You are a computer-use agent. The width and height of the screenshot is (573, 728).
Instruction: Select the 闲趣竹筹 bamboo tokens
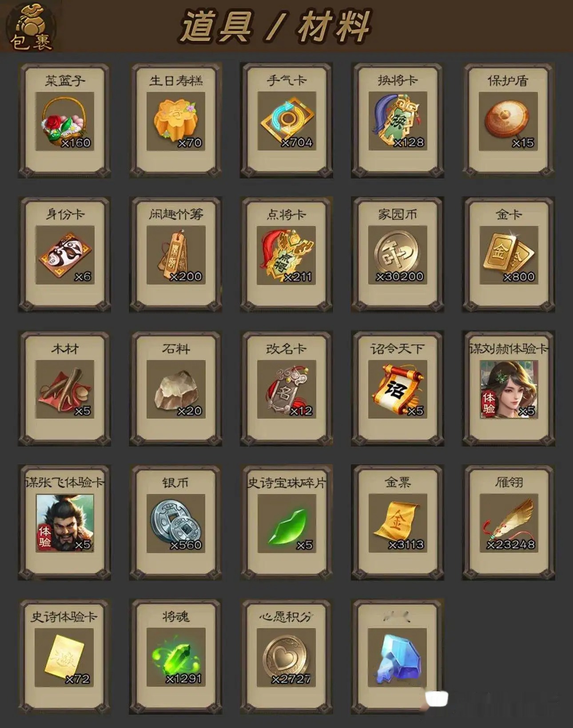(176, 255)
